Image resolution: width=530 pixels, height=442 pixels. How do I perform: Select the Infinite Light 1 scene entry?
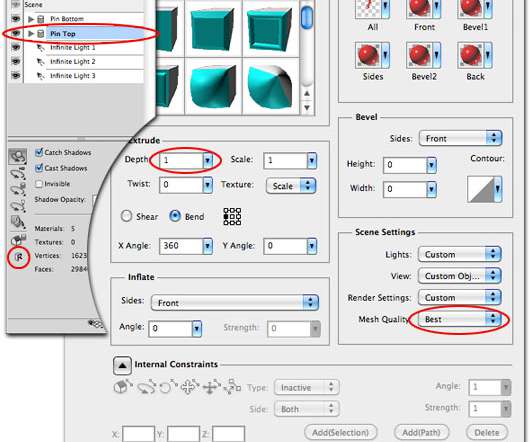click(73, 48)
